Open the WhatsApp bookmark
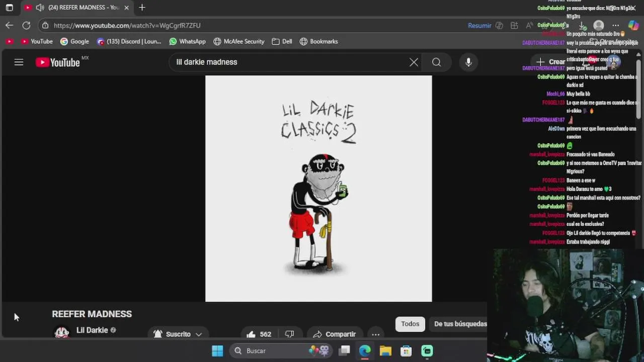Screen dimensions: 644x362 coord(187,41)
